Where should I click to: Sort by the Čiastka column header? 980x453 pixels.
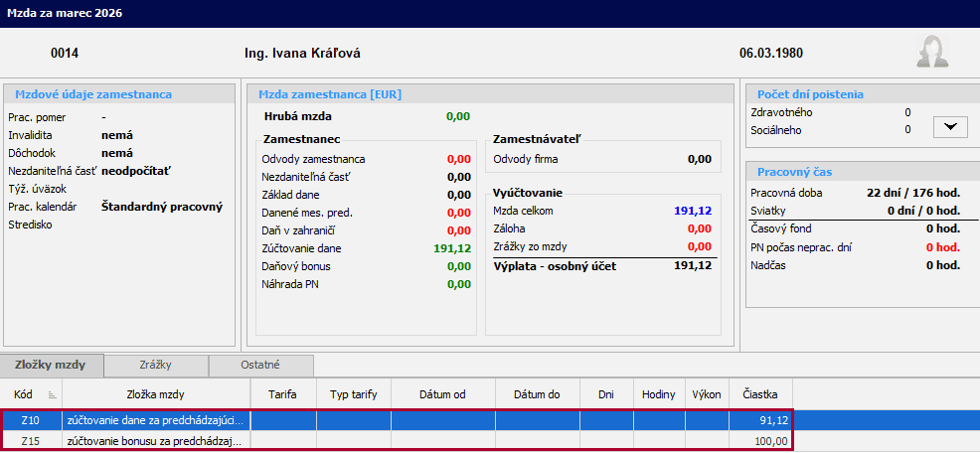760,393
